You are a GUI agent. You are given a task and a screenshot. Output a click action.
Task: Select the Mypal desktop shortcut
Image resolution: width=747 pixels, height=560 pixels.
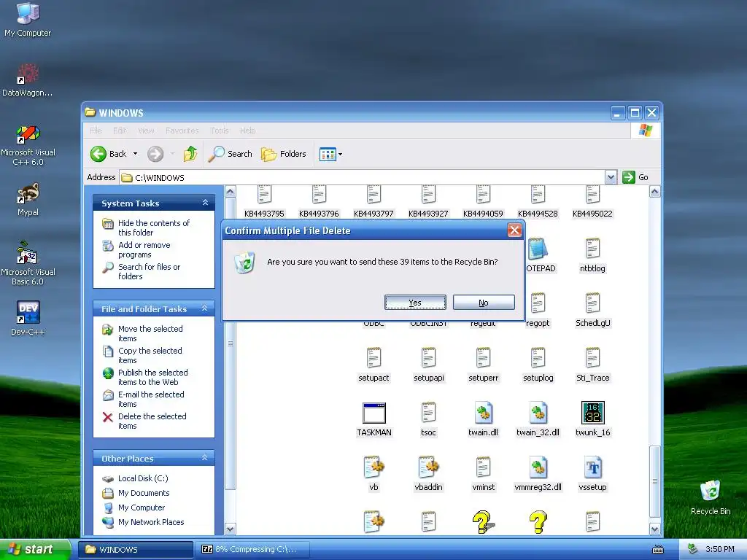28,192
